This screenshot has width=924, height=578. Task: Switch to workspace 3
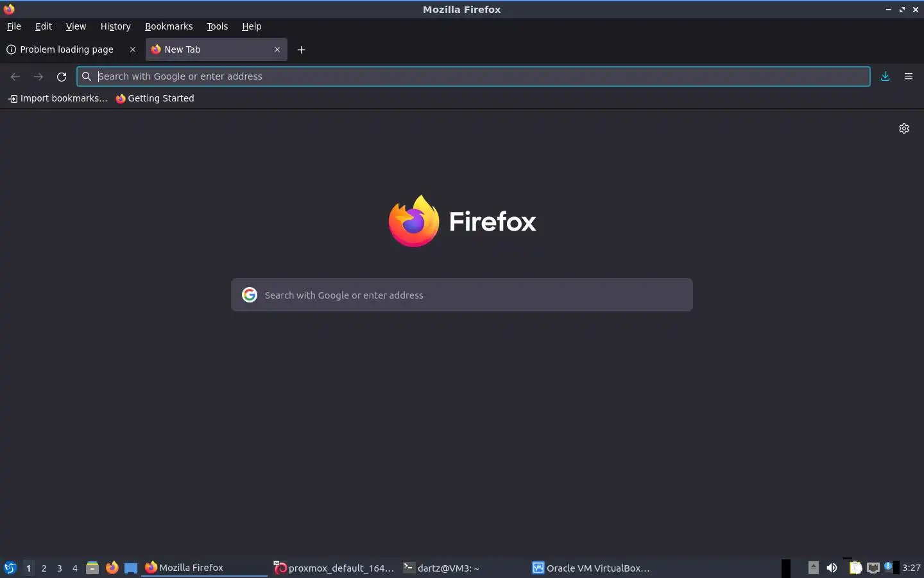tap(60, 568)
